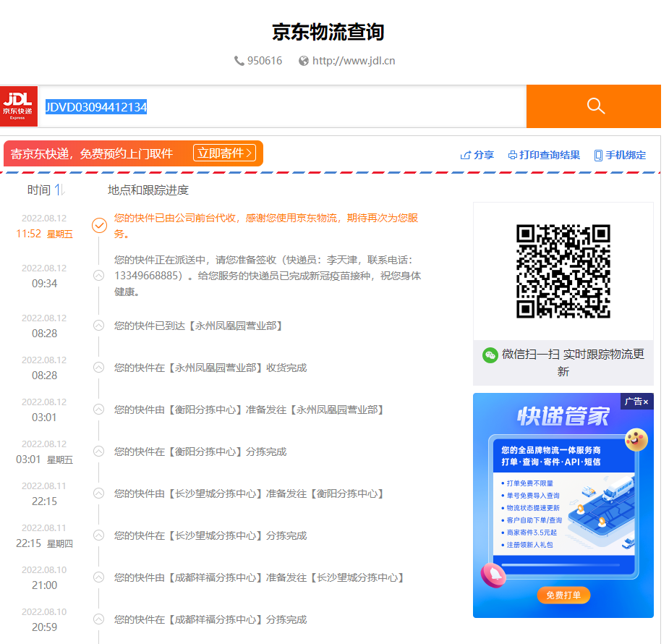
Task: Click the 公司前台代收 delivery status text
Action: coord(266,226)
